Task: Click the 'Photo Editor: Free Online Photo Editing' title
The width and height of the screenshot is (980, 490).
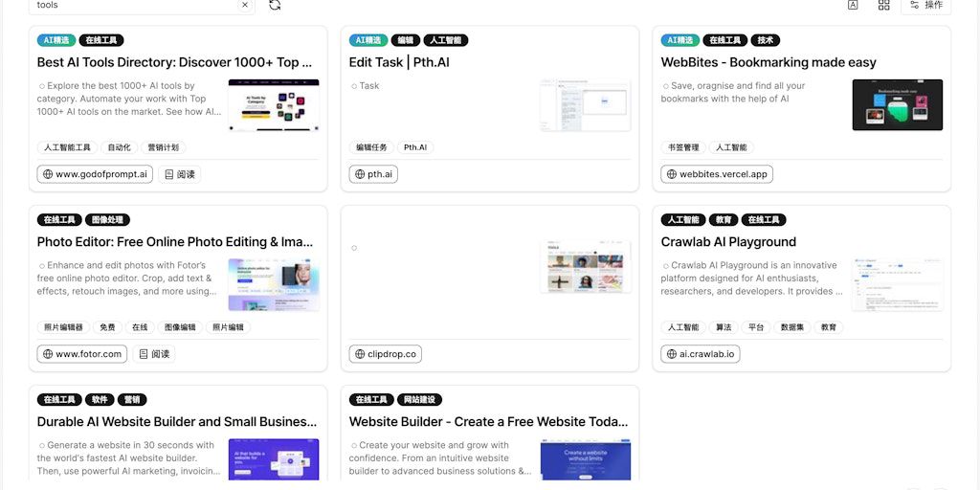Action: [175, 242]
